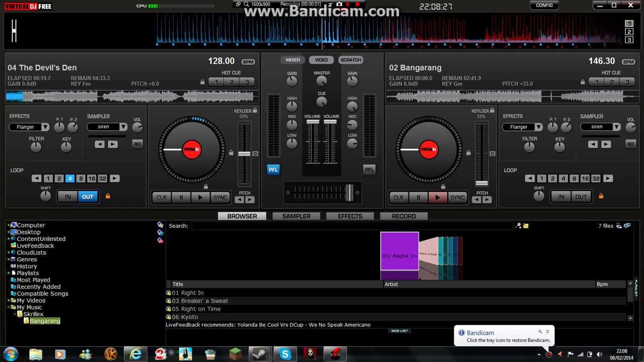Open search options magnifier icon
This screenshot has height=362, width=644.
pyautogui.click(x=518, y=226)
